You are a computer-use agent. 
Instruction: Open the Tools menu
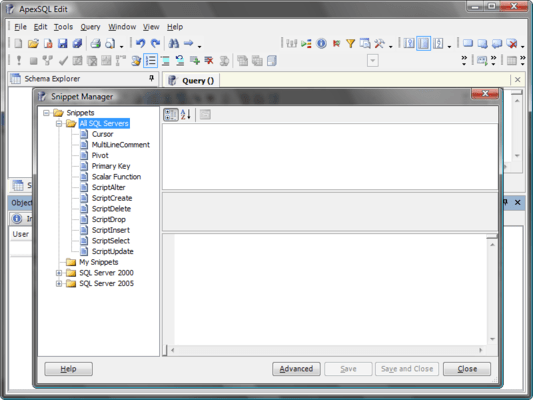[63, 27]
